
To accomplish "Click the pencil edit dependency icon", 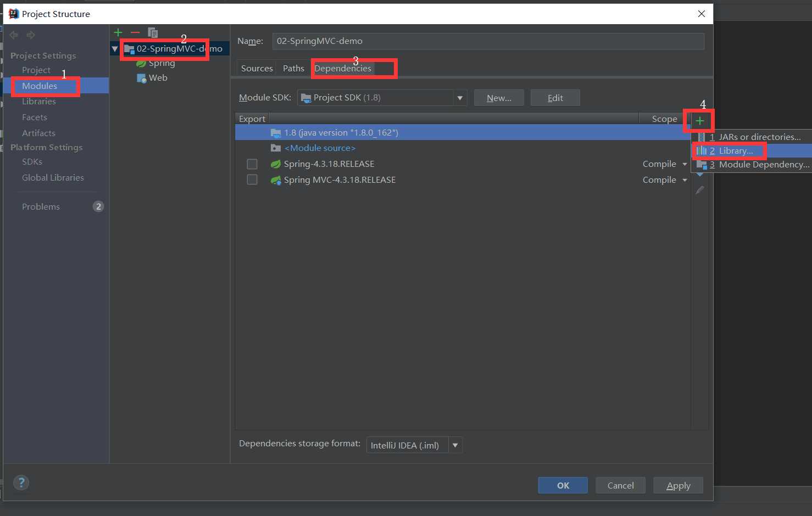I will (699, 190).
